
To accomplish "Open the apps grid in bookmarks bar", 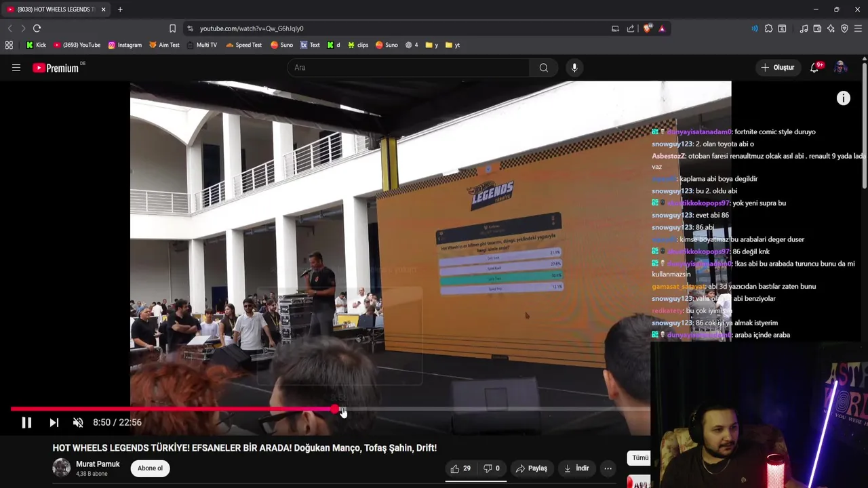I will [9, 45].
